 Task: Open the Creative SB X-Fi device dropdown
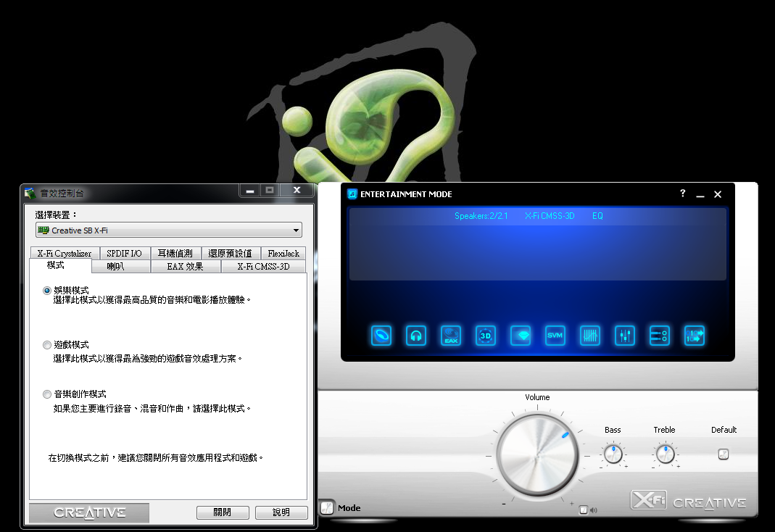pyautogui.click(x=168, y=230)
